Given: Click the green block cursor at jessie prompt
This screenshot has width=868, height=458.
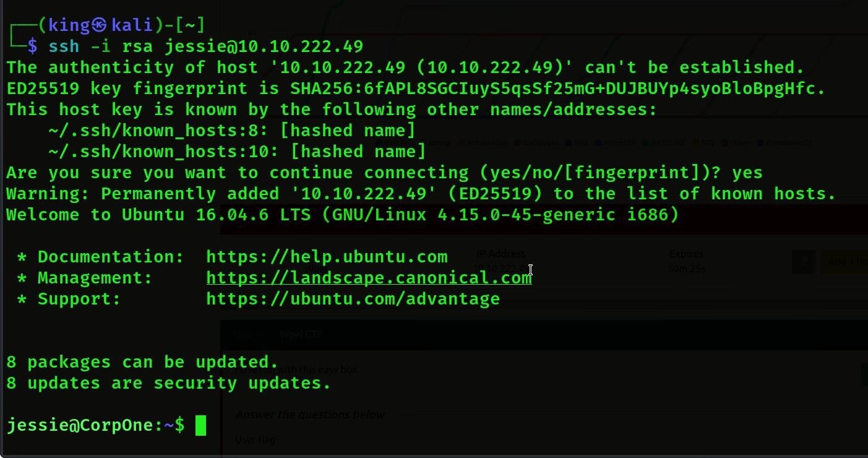Looking at the screenshot, I should coord(200,426).
